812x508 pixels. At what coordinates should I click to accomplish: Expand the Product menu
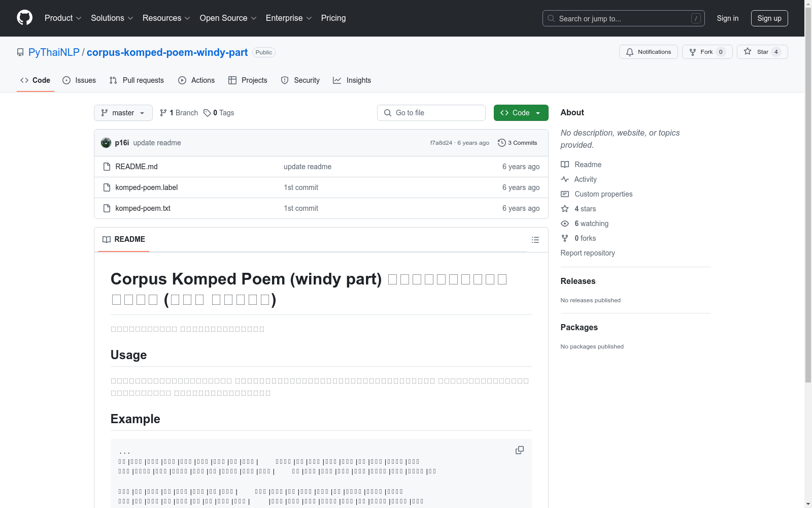coord(63,18)
